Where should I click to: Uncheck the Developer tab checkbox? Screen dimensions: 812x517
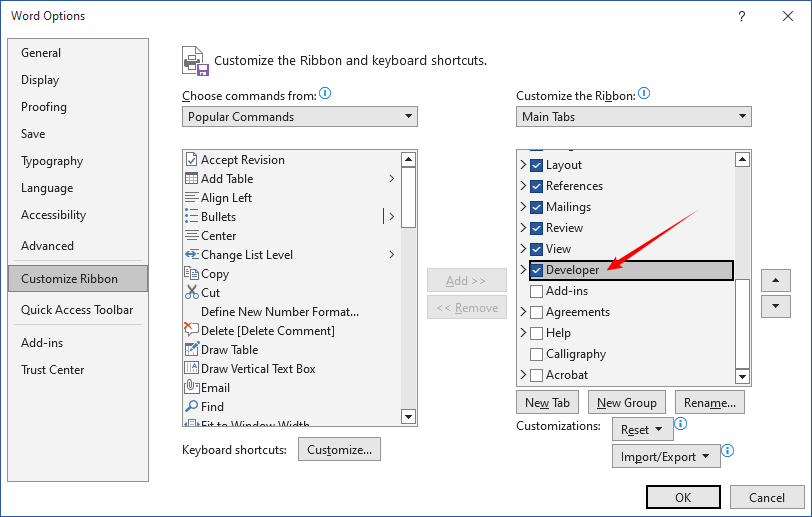click(x=536, y=270)
